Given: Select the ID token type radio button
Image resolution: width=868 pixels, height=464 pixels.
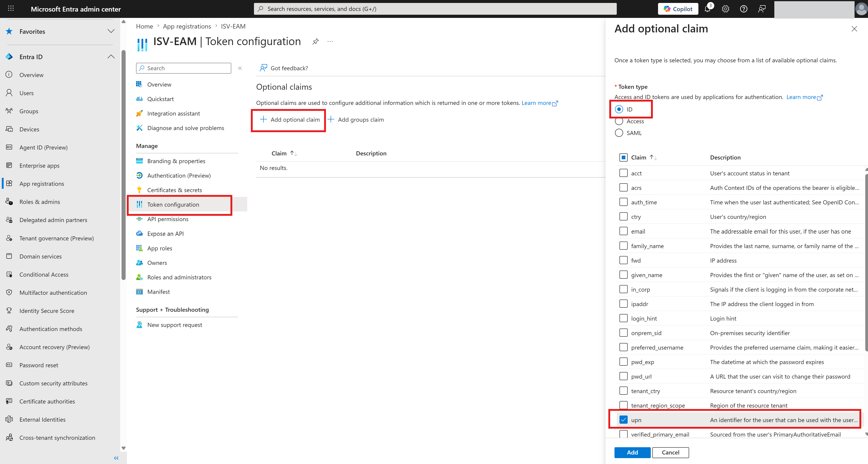Looking at the screenshot, I should (x=619, y=109).
